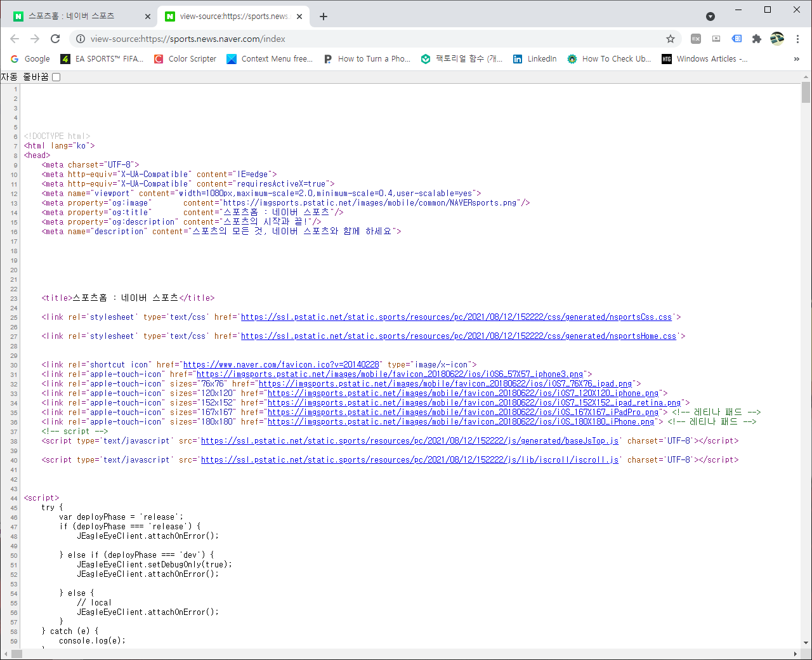This screenshot has width=812, height=660.
Task: Reload the view-source page
Action: (x=55, y=39)
